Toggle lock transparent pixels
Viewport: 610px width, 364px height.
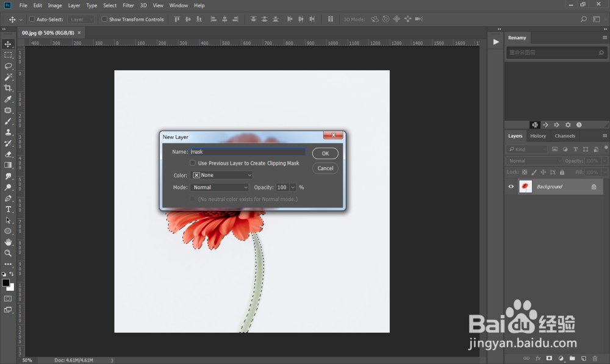coord(525,172)
